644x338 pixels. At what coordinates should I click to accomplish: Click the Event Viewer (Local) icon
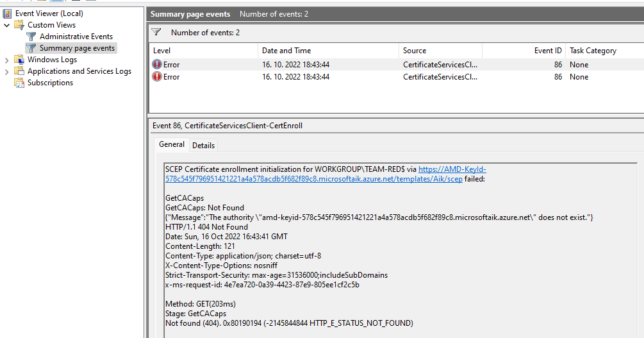(8, 13)
